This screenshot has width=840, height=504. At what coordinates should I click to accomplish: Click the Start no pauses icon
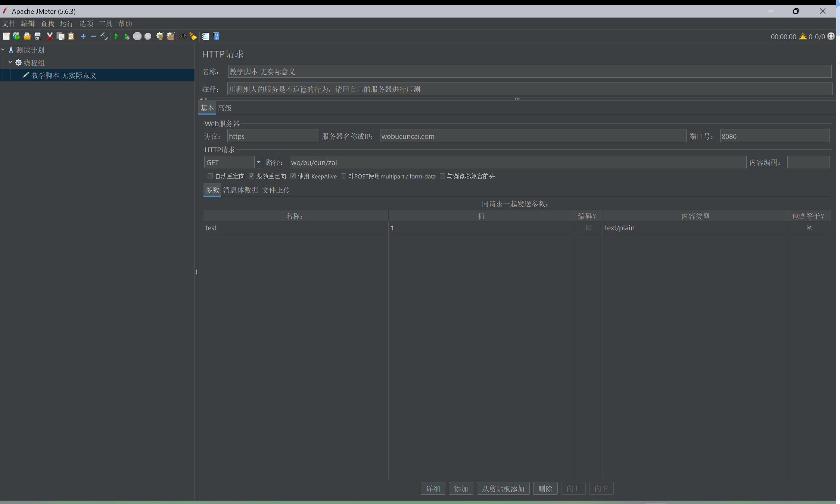pos(127,36)
